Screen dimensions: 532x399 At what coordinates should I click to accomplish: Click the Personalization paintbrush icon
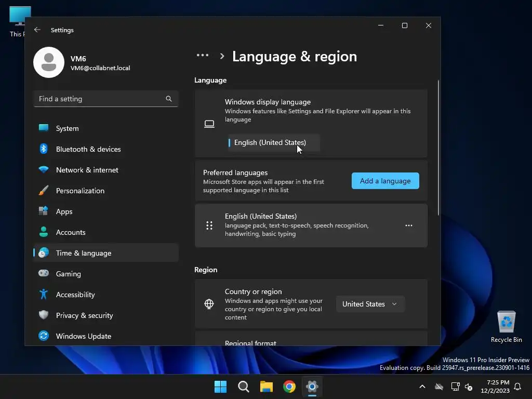[44, 190]
